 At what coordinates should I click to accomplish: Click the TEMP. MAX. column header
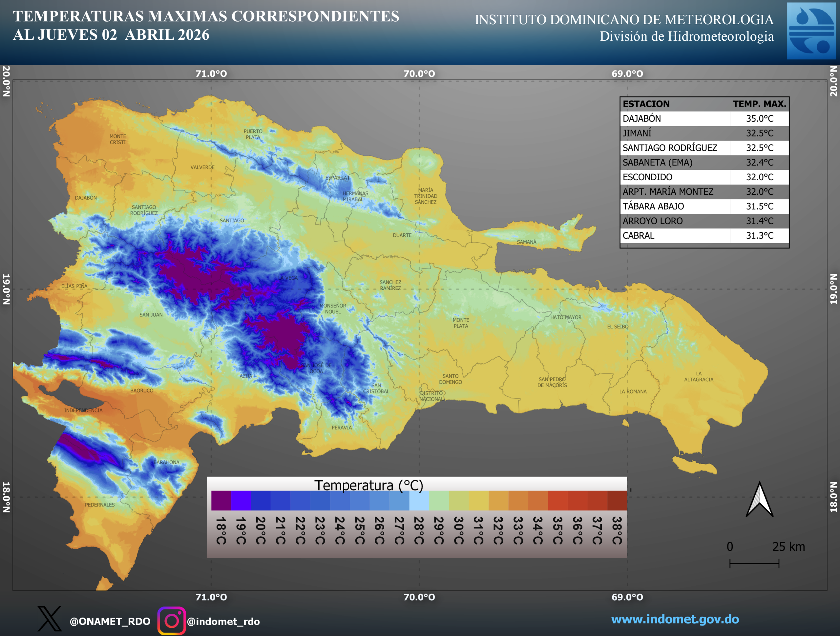click(759, 104)
